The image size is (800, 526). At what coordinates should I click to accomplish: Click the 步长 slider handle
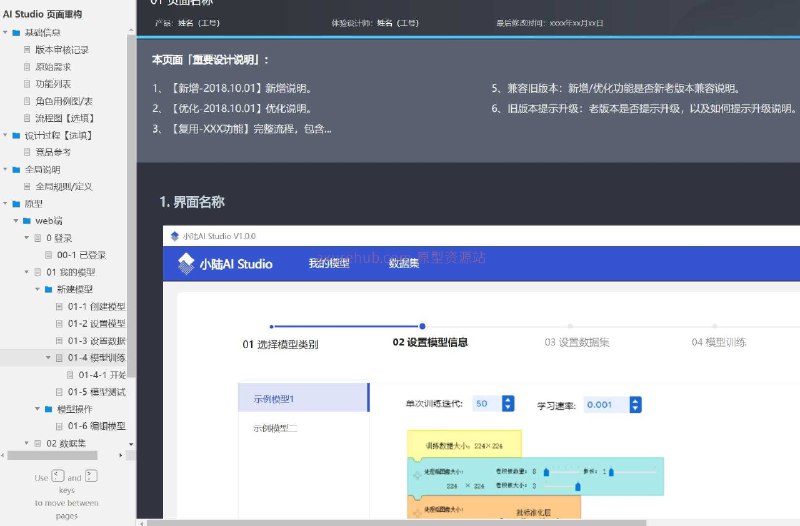tap(611, 472)
